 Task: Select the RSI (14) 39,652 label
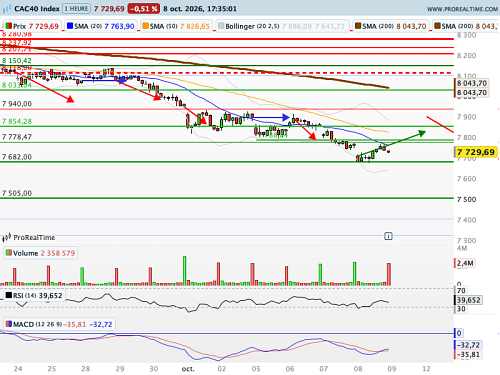pos(34,295)
